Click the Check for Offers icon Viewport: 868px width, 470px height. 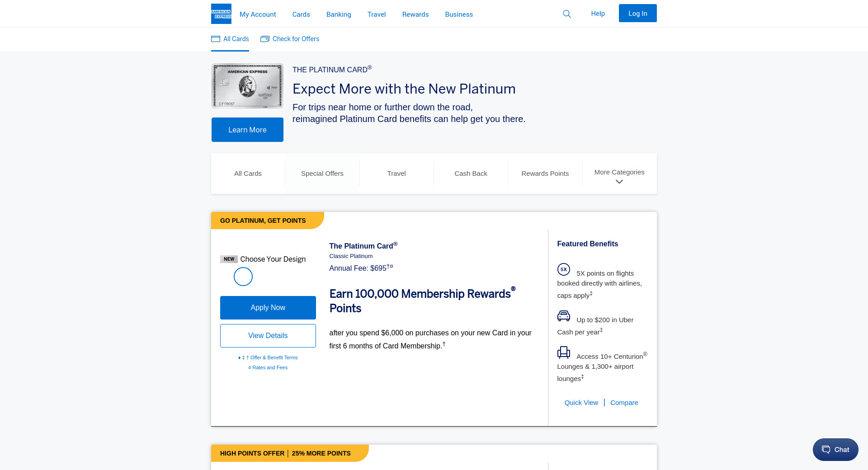tap(265, 39)
